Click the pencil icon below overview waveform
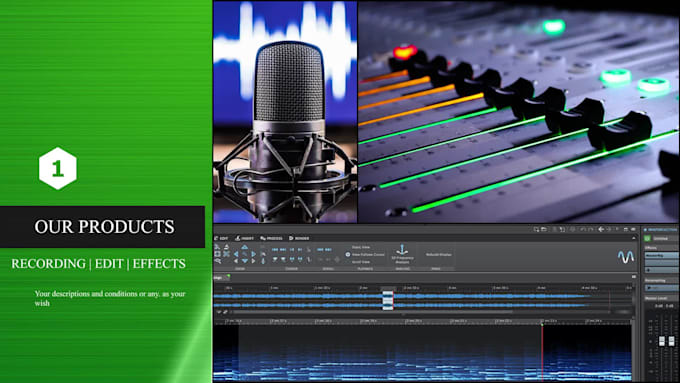The height and width of the screenshot is (383, 680). pyautogui.click(x=225, y=312)
